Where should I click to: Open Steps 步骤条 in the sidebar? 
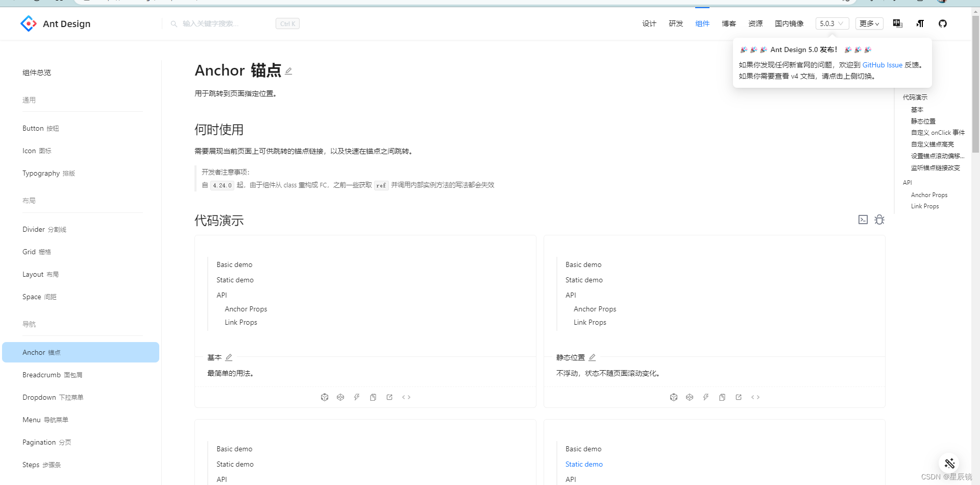pos(81,465)
